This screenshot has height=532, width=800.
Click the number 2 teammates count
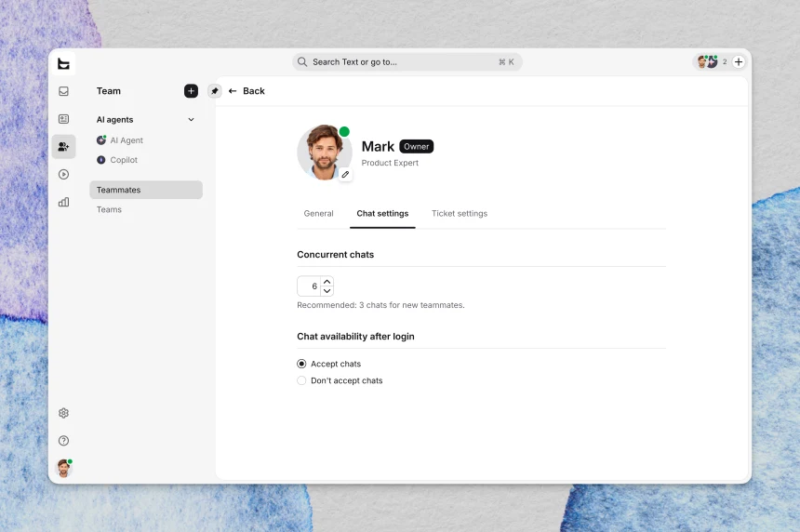725,61
